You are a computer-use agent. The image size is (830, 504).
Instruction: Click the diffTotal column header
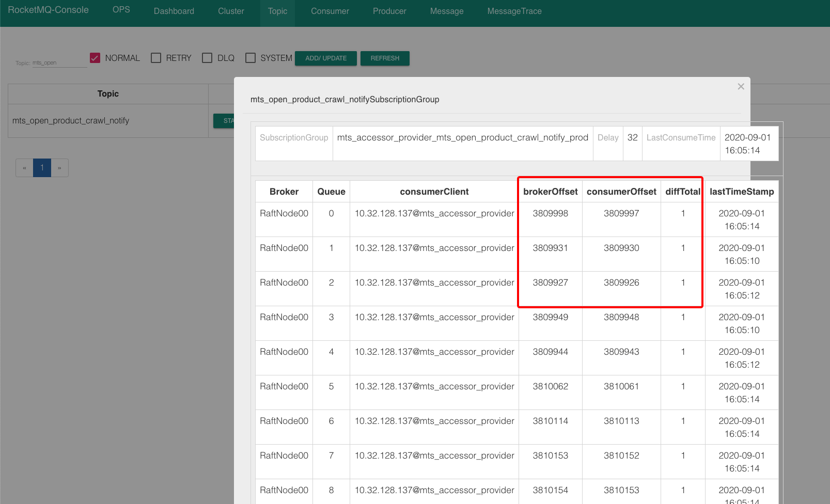[682, 192]
